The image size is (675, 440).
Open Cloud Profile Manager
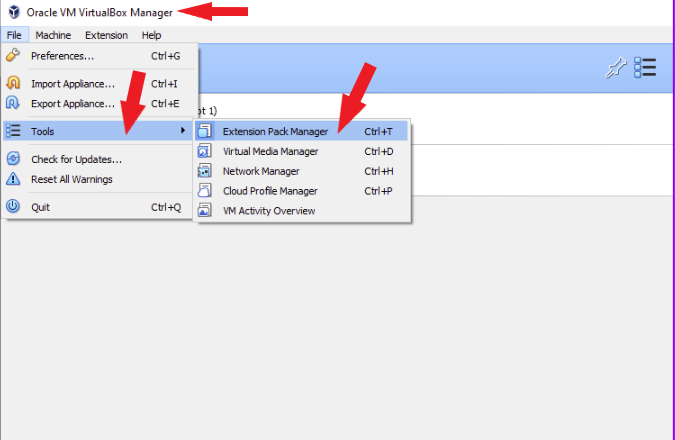click(301, 191)
